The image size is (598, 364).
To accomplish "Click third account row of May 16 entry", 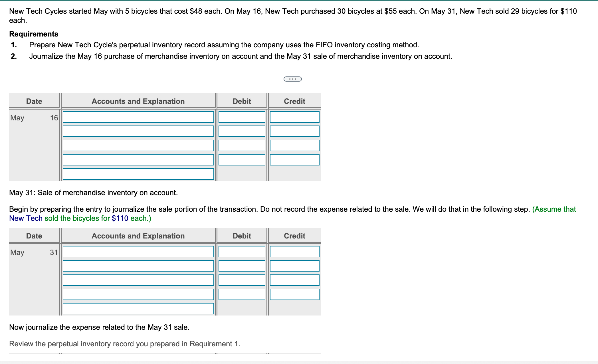I will point(138,145).
